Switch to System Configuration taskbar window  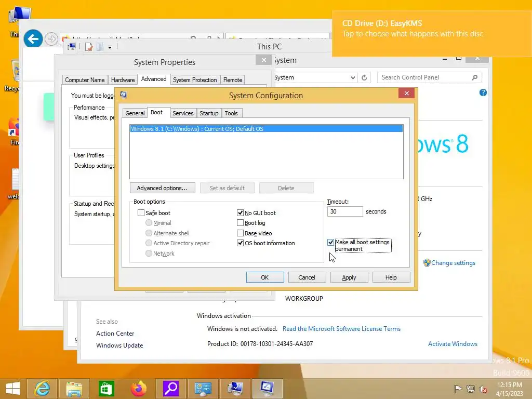268,389
